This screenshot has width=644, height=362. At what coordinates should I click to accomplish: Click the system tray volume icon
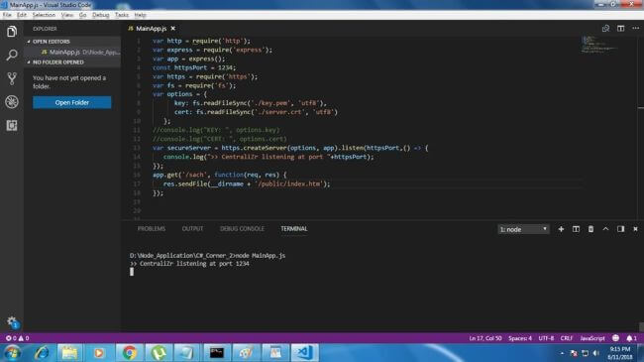click(595, 353)
